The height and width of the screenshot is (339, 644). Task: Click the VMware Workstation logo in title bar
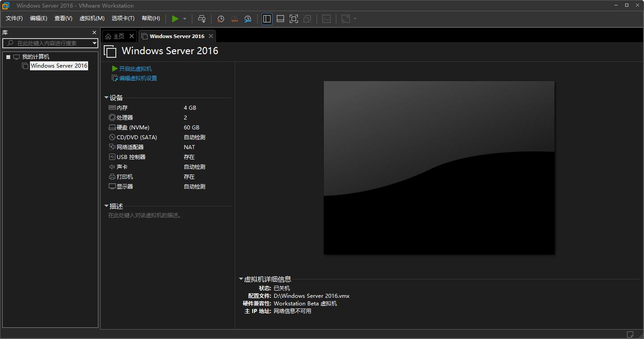[x=6, y=5]
